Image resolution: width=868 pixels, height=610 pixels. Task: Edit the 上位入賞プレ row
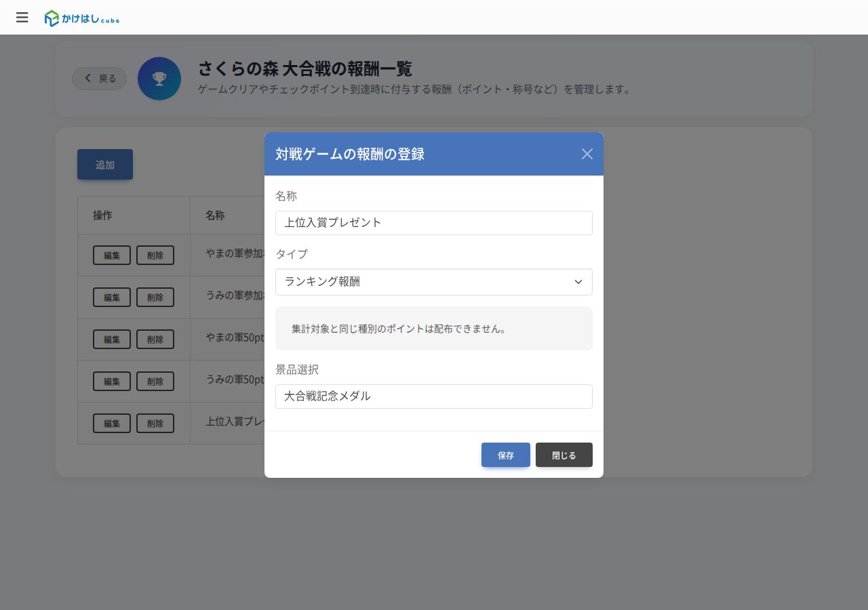pyautogui.click(x=112, y=424)
